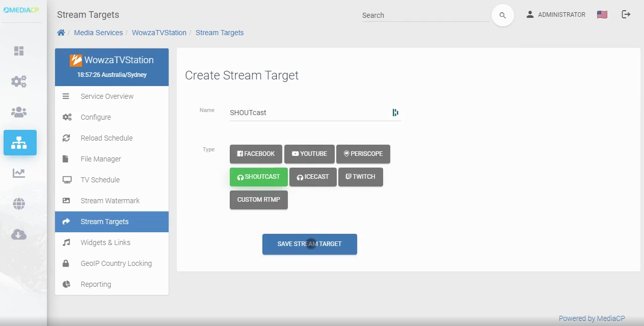Screen dimensions: 644x326
Task: Click the name field autofill icon
Action: click(395, 113)
